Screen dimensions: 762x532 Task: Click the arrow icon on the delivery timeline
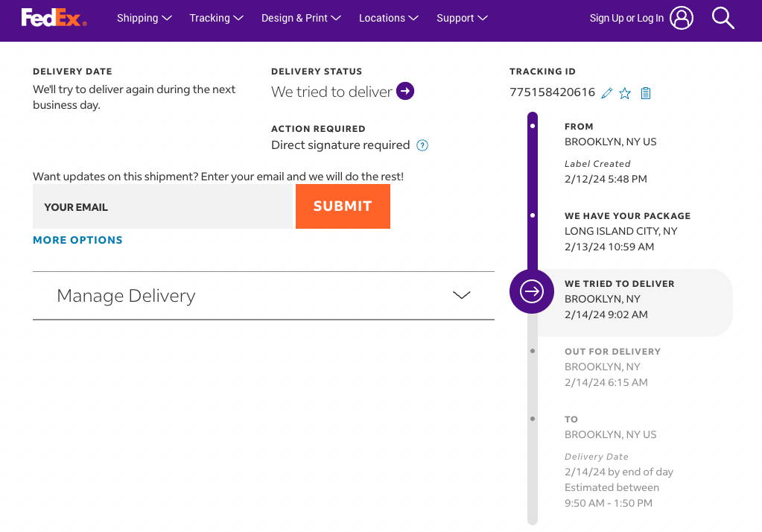(x=531, y=291)
